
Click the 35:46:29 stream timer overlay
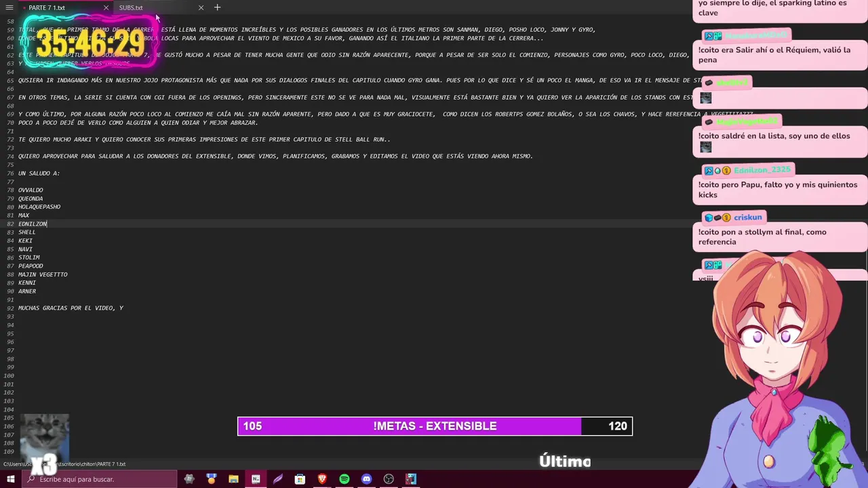90,43
